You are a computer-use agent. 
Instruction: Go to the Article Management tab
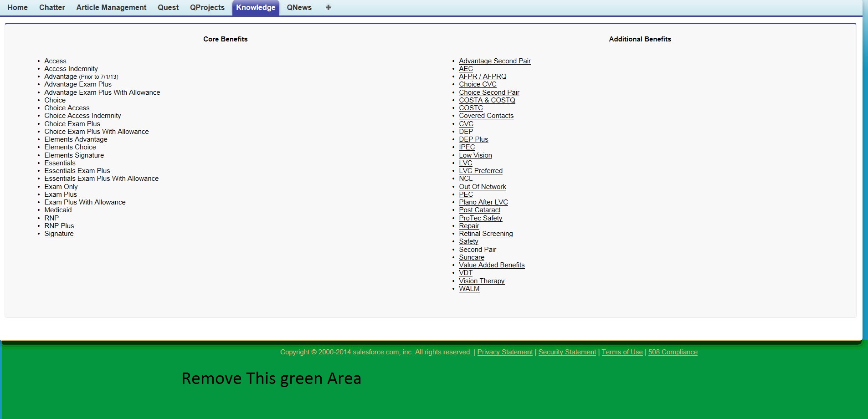coord(111,7)
